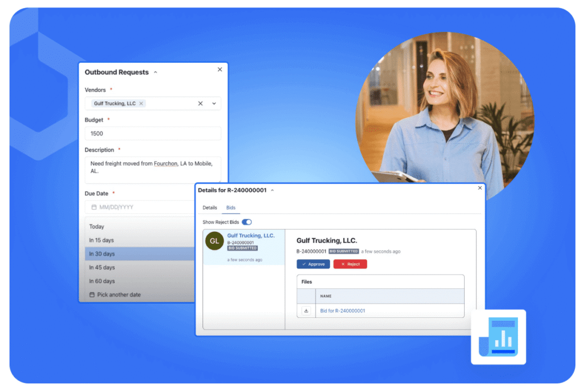Click the Due Date MM/DD/YYYY field

tap(140, 207)
